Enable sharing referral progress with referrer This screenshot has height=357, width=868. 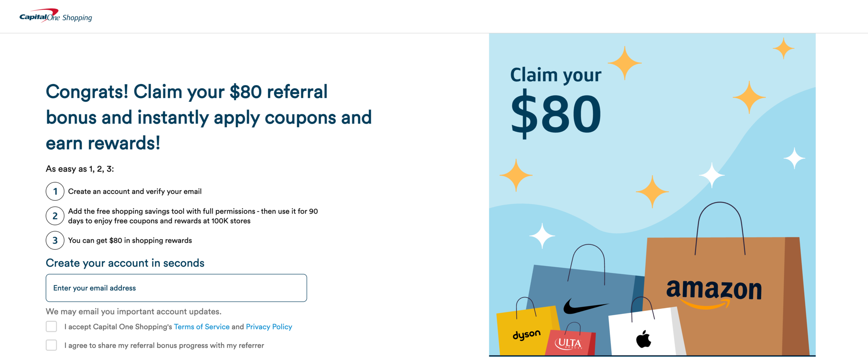51,345
